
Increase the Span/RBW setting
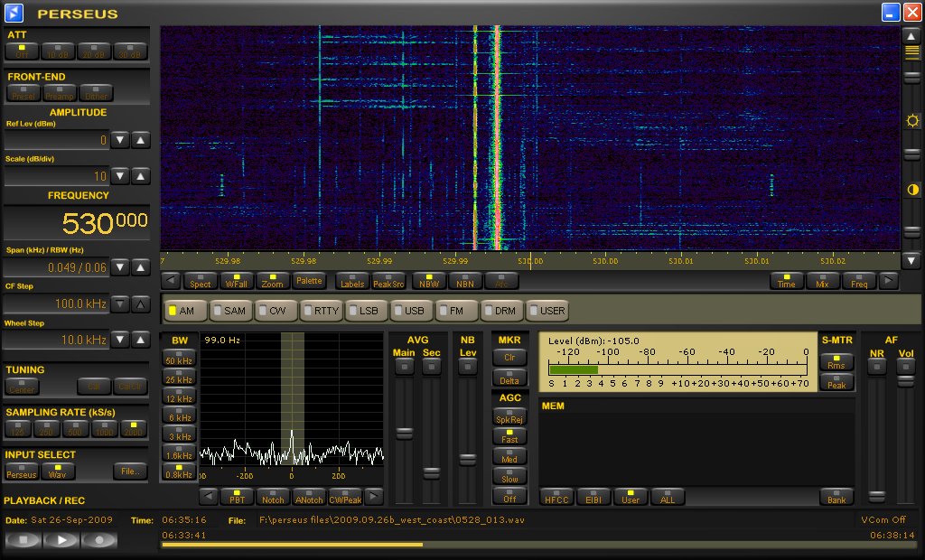[x=140, y=267]
